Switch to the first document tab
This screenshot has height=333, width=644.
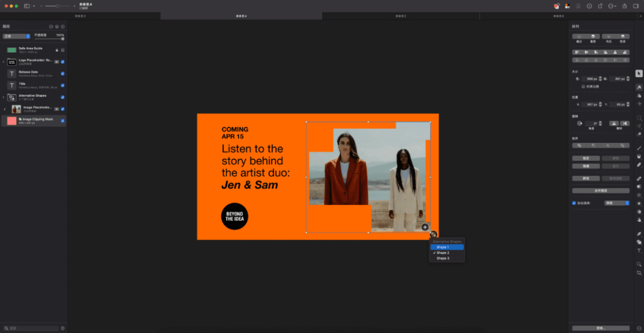pyautogui.click(x=80, y=16)
